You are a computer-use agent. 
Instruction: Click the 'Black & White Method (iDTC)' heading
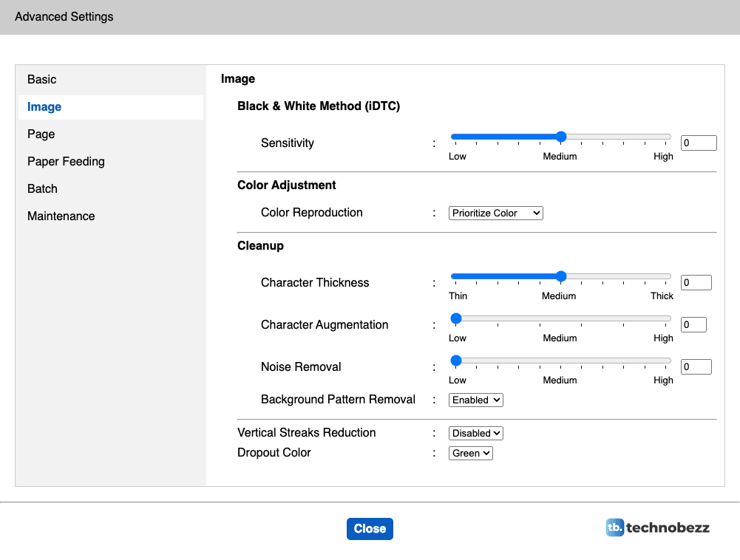point(319,106)
